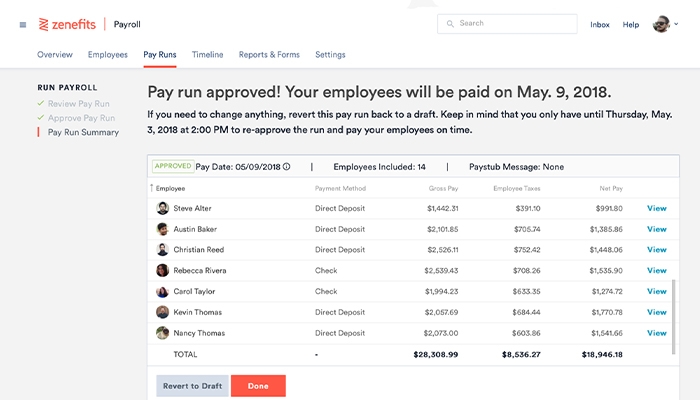This screenshot has width=700, height=400.
Task: Go to the Overview tab
Action: (x=55, y=54)
